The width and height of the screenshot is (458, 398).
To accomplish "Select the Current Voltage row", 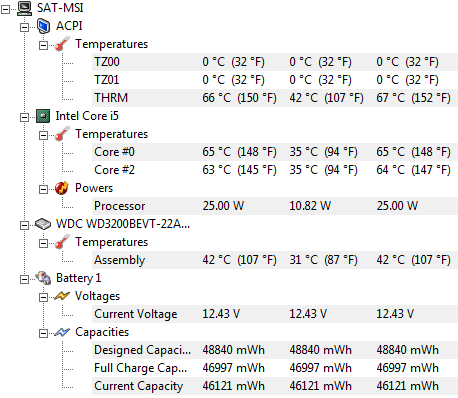I will tap(275, 314).
